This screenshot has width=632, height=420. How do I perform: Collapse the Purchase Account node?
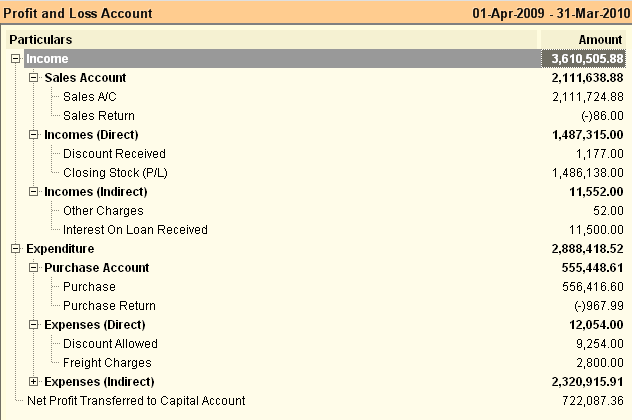pyautogui.click(x=34, y=268)
